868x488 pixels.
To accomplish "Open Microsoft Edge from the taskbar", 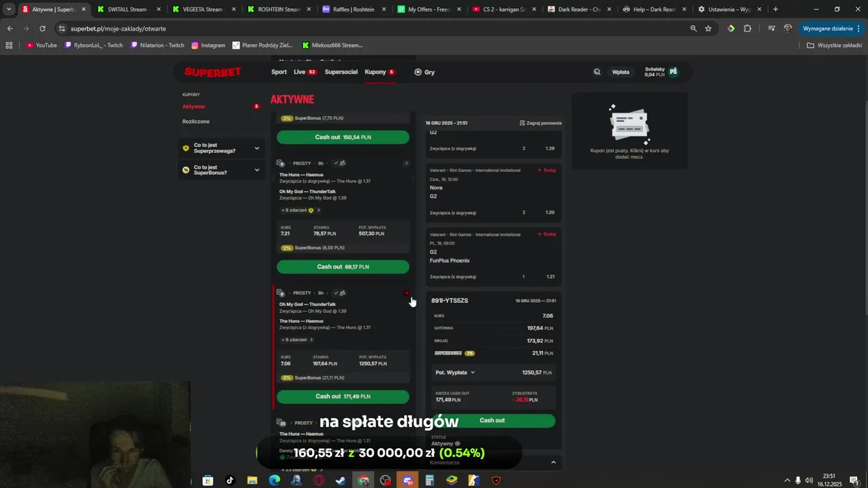I will pyautogui.click(x=274, y=481).
